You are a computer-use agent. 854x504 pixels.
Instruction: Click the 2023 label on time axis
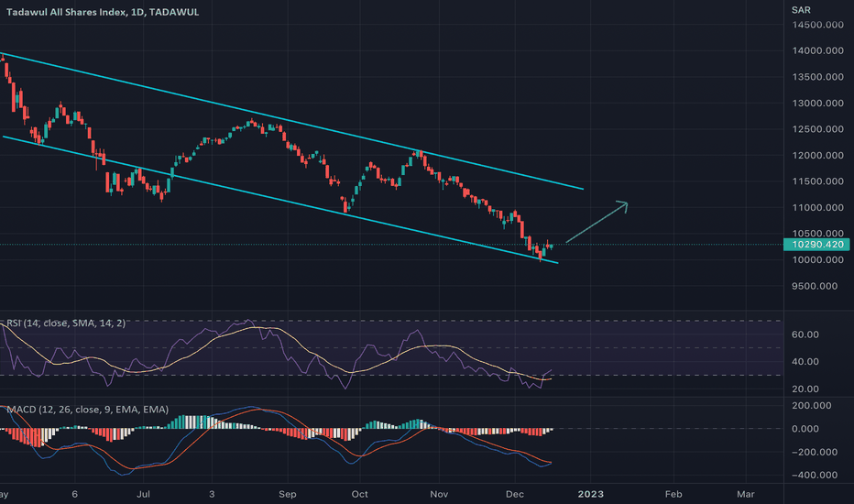pyautogui.click(x=590, y=494)
